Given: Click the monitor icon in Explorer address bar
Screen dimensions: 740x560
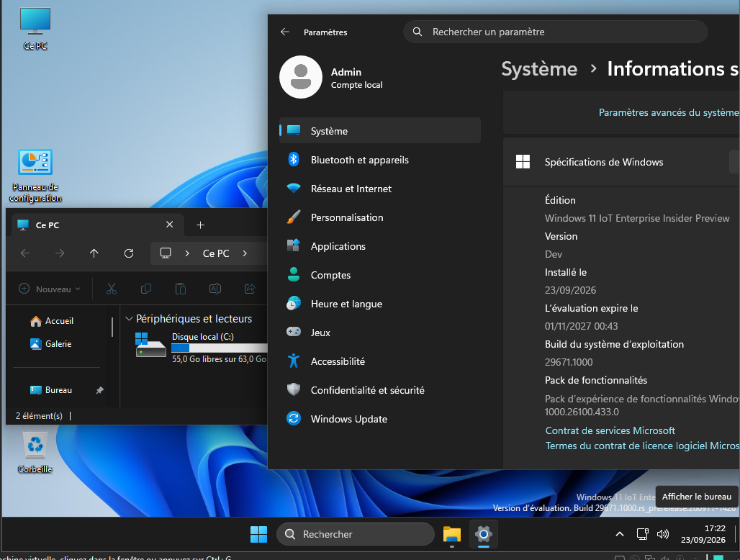Looking at the screenshot, I should coord(165,253).
